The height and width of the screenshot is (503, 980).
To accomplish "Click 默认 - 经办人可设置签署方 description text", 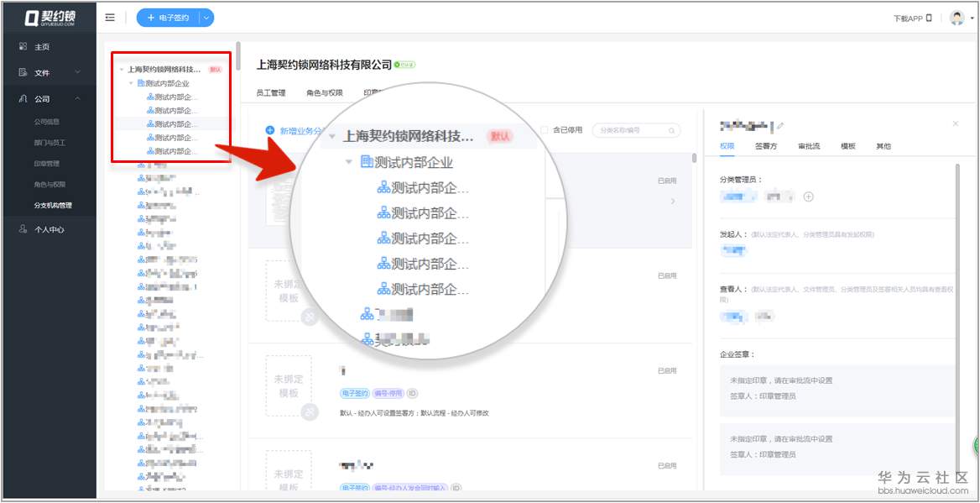I will (x=414, y=413).
